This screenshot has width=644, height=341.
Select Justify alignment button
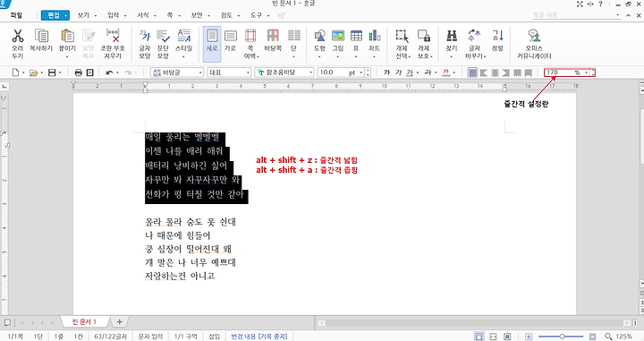coord(473,72)
